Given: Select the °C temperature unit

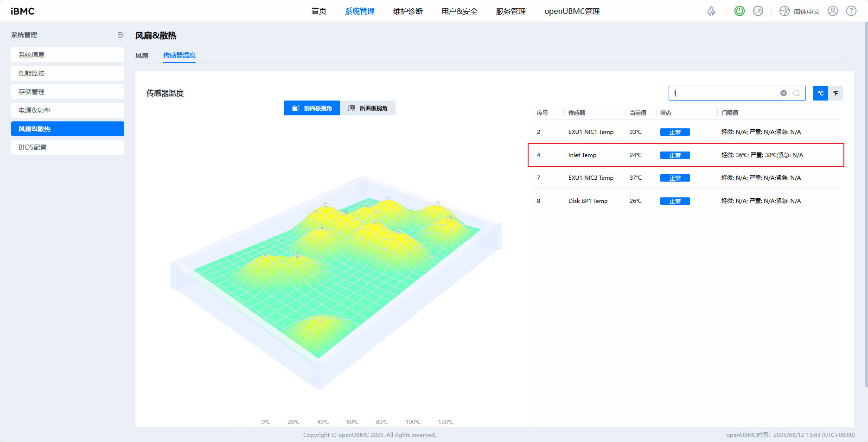Looking at the screenshot, I should click(820, 93).
